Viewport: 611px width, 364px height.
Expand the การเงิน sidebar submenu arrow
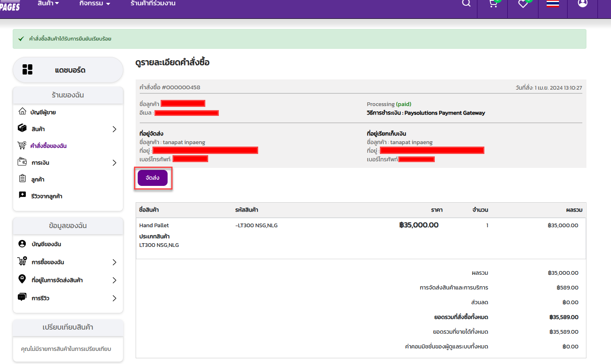[114, 163]
